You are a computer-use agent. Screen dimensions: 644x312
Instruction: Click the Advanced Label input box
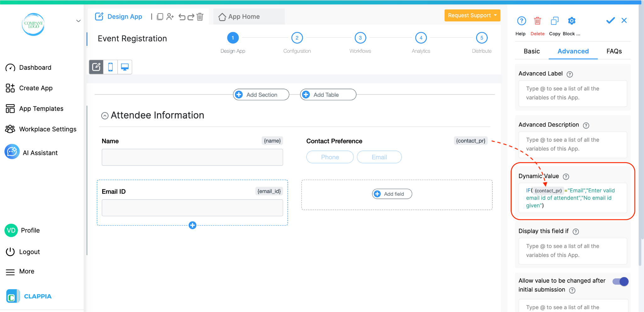573,93
